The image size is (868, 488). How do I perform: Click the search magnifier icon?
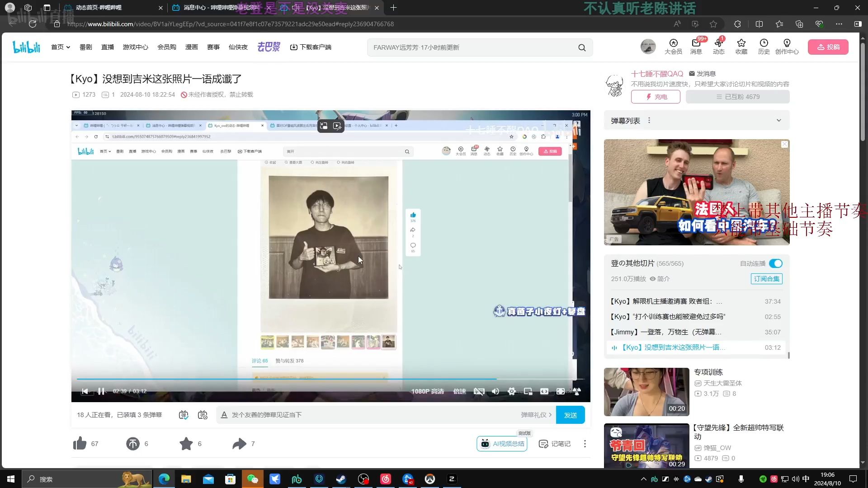point(582,47)
